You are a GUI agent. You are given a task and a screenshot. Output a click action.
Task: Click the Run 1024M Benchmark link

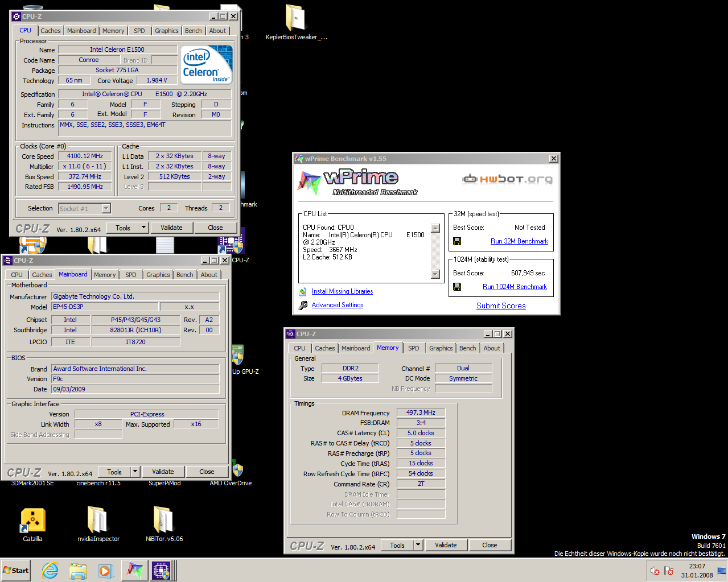coord(515,287)
